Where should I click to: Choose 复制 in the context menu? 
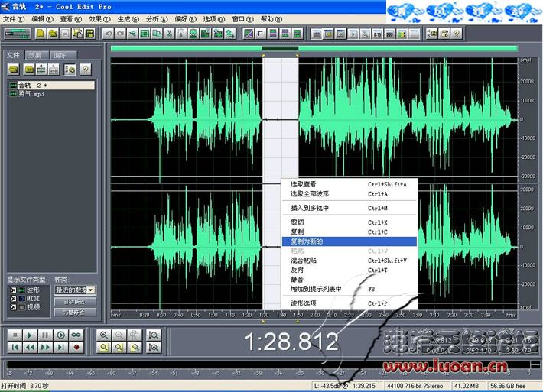(x=350, y=232)
